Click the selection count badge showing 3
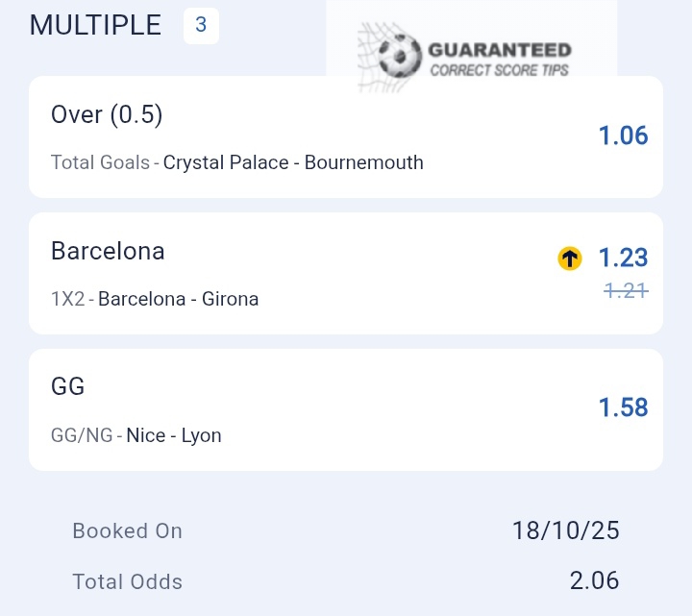 [201, 25]
